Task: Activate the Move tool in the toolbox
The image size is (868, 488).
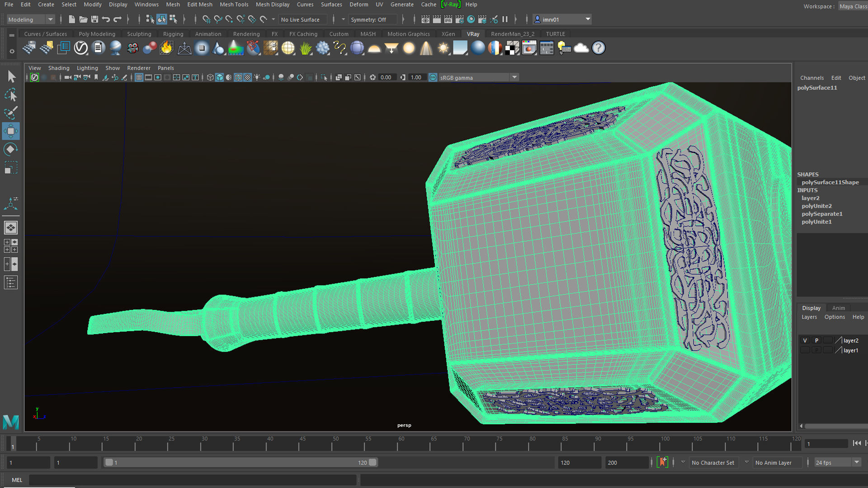Action: 11,131
